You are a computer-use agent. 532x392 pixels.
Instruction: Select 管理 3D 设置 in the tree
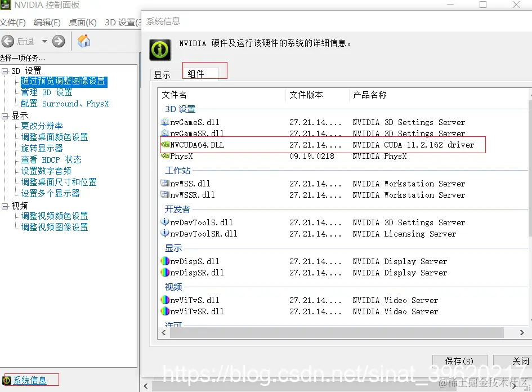coord(47,92)
